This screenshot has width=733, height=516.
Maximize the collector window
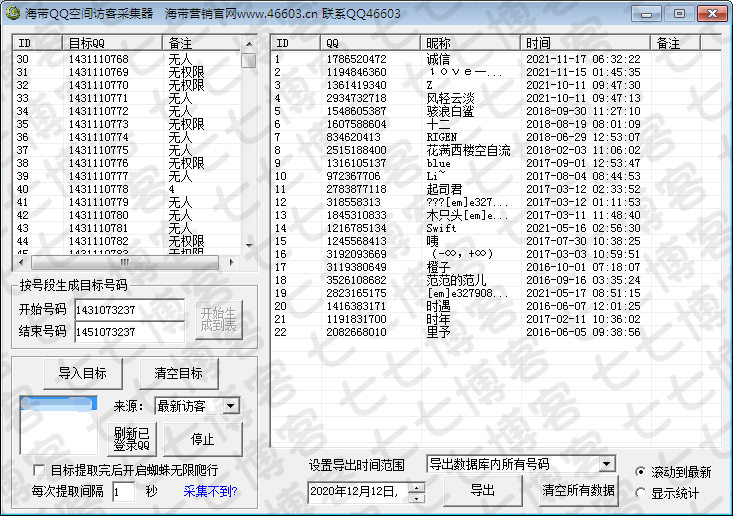point(679,14)
